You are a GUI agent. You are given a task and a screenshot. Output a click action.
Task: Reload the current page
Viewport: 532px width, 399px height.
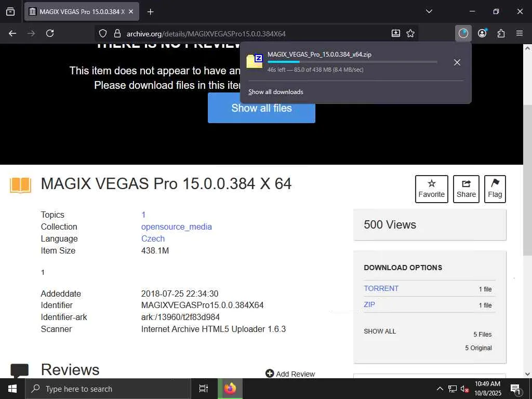tap(50, 33)
